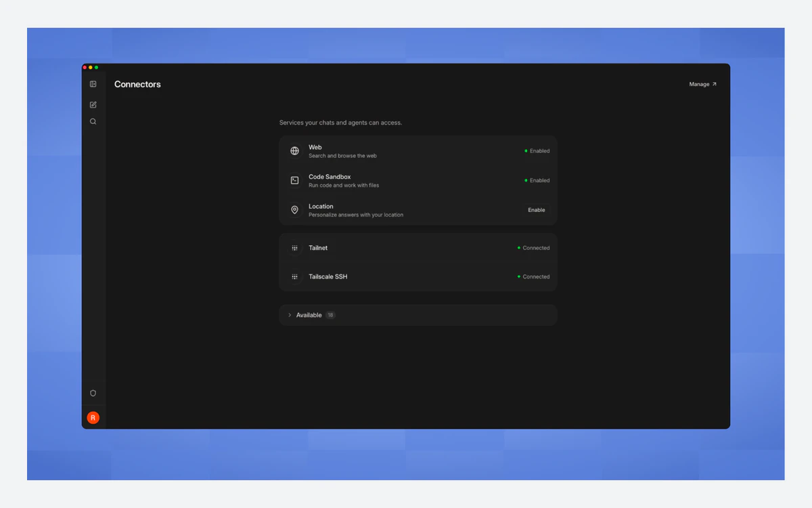Click the grid icon beside Tailscale SSH
812x508 pixels.
point(294,277)
